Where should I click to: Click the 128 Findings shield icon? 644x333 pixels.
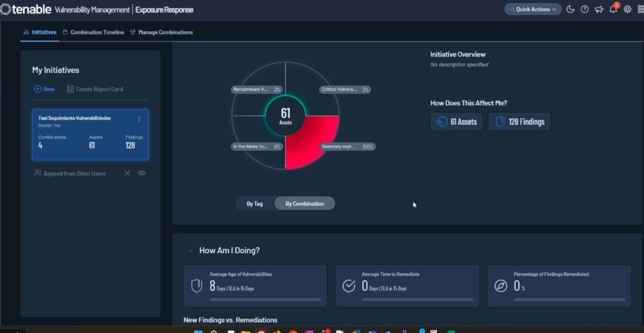click(x=500, y=122)
